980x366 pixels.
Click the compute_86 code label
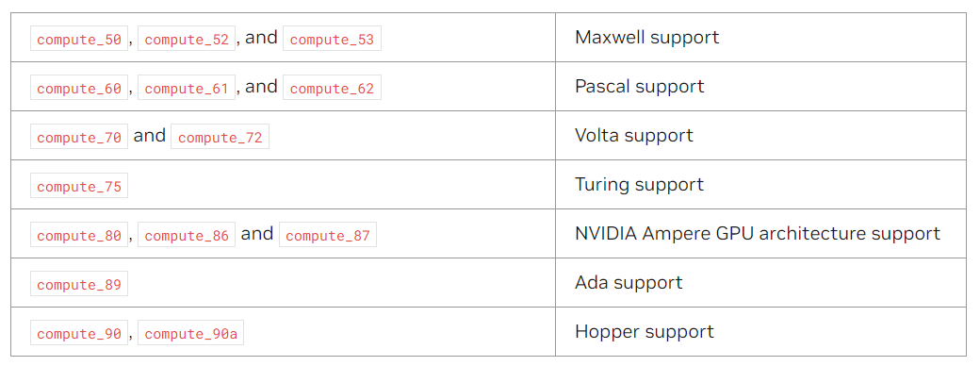pos(187,235)
